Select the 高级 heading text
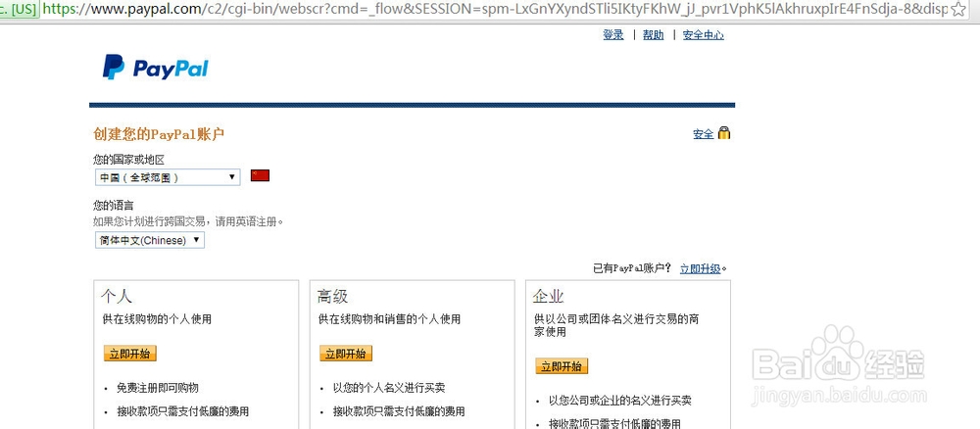Image resolution: width=980 pixels, height=429 pixels. (x=332, y=296)
